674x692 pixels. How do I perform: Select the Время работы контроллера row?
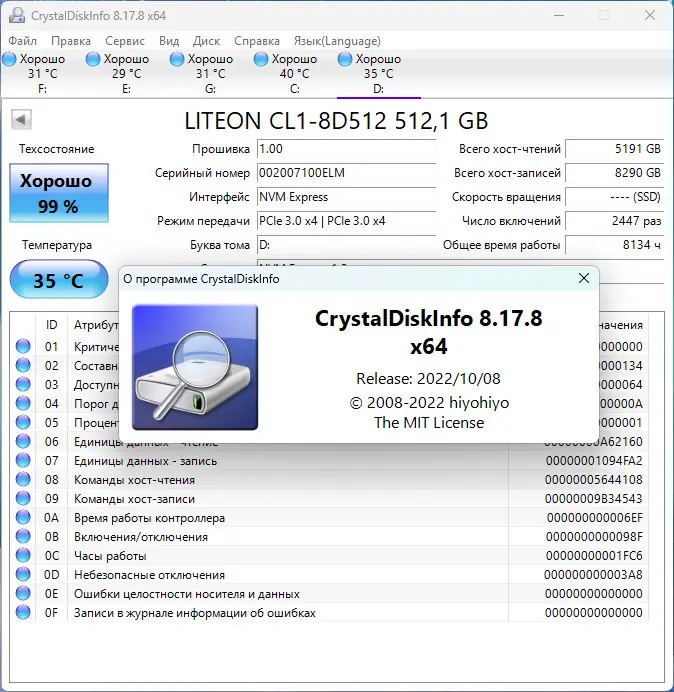pyautogui.click(x=329, y=518)
